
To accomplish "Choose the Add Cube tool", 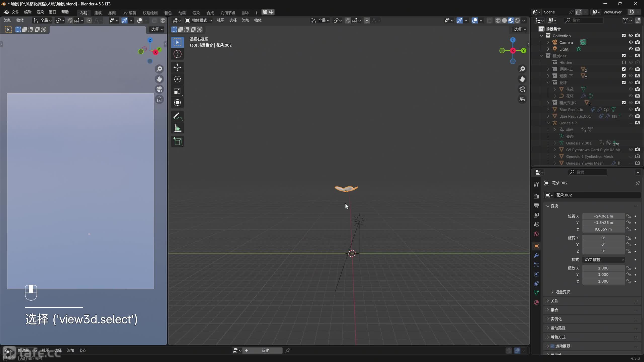I will (x=177, y=141).
